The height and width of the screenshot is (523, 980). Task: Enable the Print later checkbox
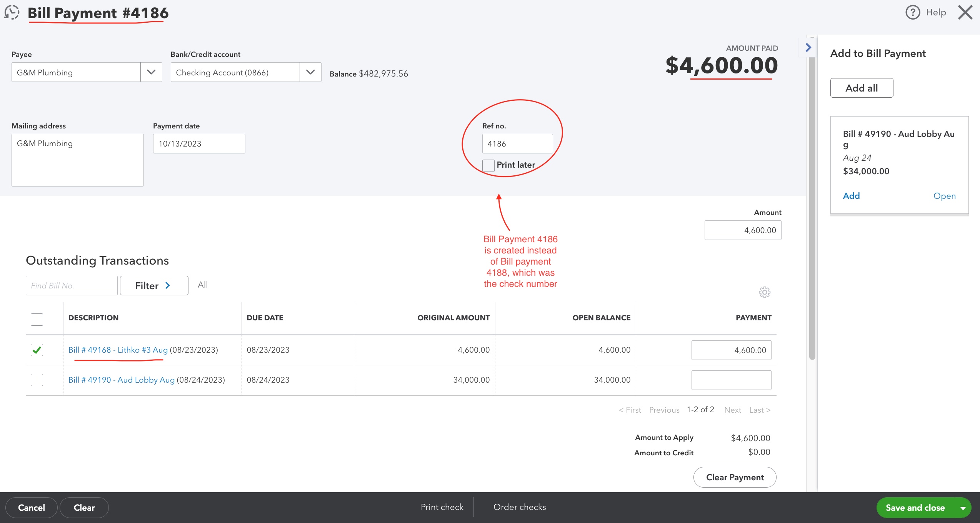(x=488, y=165)
